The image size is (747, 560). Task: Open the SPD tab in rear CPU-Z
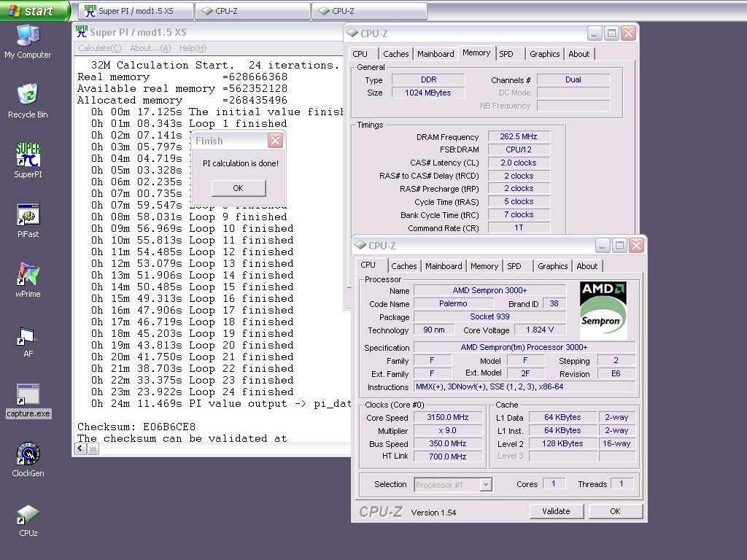pyautogui.click(x=506, y=54)
